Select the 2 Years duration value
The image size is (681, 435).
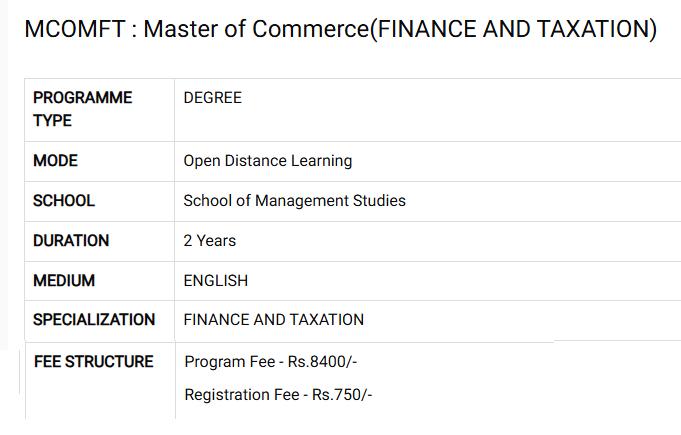(209, 240)
